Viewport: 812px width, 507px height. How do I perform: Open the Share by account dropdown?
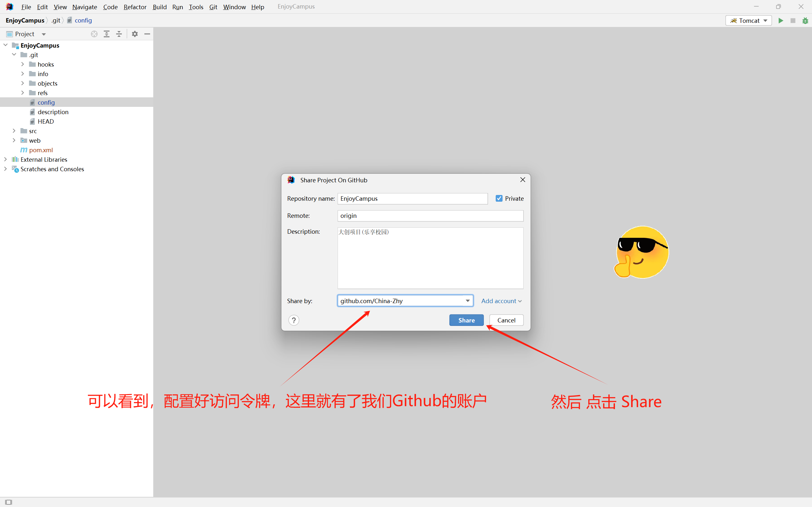click(x=467, y=301)
